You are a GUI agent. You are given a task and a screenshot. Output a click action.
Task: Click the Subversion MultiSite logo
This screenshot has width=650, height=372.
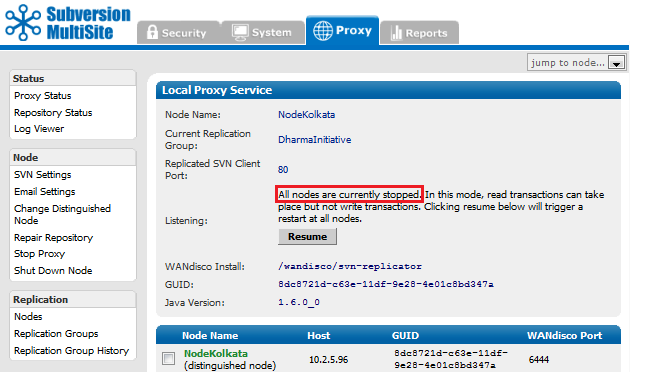click(68, 22)
